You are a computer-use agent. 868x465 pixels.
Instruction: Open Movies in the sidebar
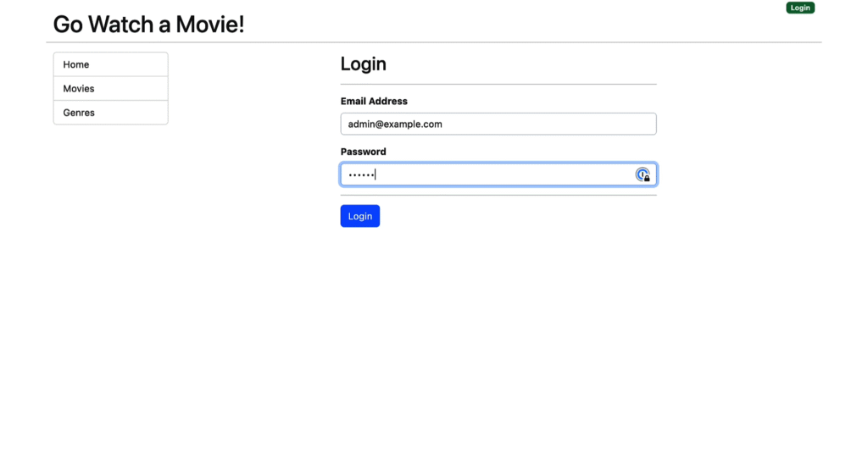(x=111, y=88)
